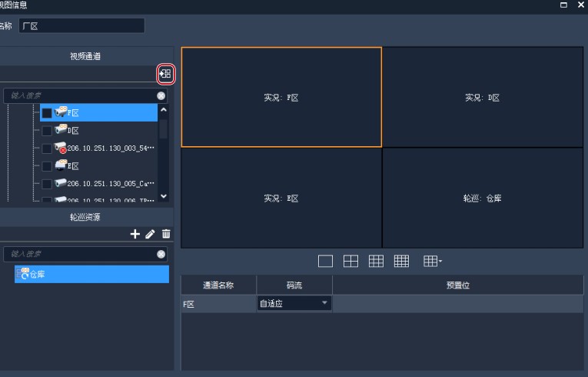This screenshot has height=377, width=588.
Task: Click the 通道名称 column header
Action: (x=218, y=285)
